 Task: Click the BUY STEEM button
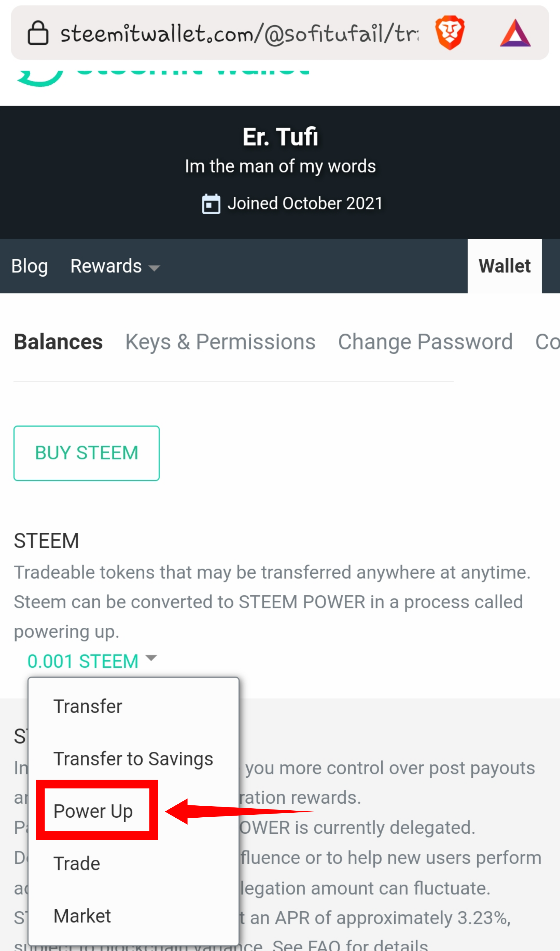(x=86, y=453)
